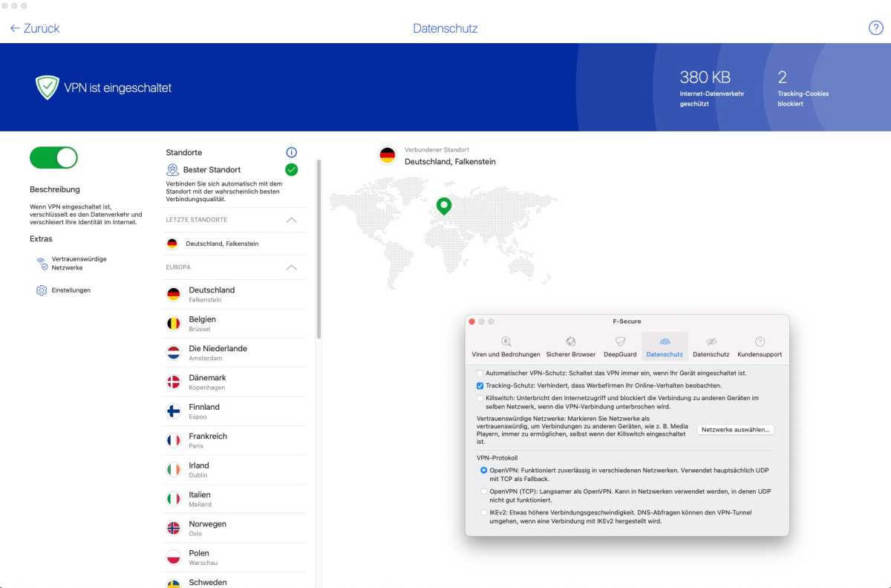Click the Bester Standort label

[212, 170]
